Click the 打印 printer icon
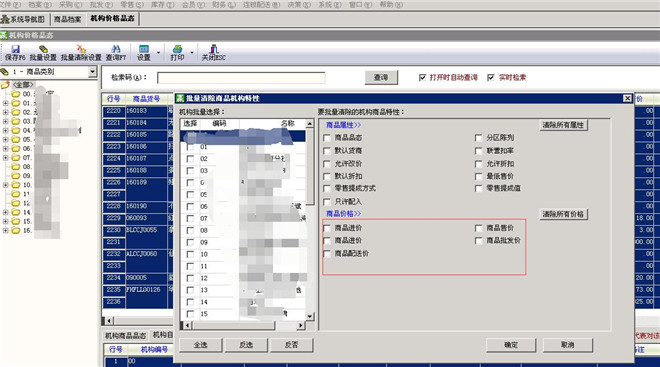This screenshot has height=367, width=660. (177, 49)
